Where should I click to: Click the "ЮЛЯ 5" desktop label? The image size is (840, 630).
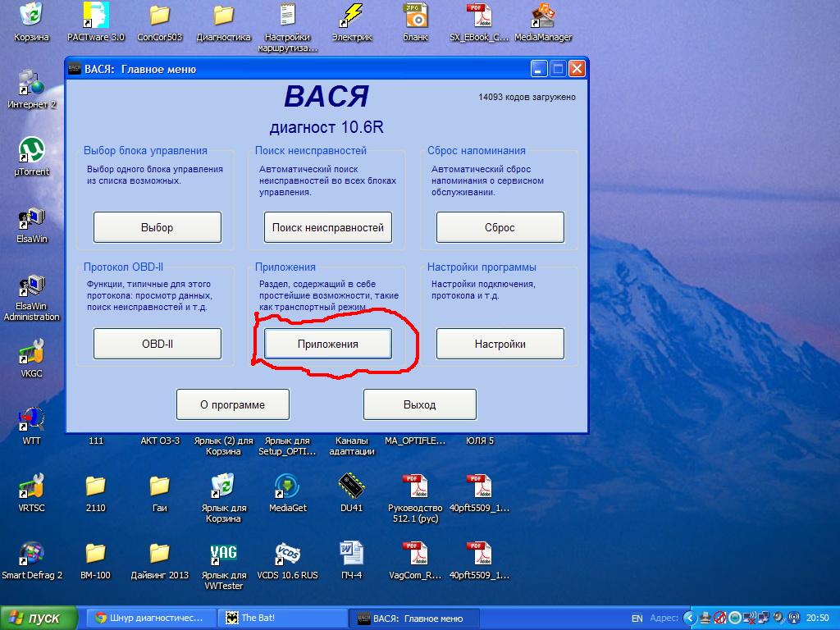[479, 441]
